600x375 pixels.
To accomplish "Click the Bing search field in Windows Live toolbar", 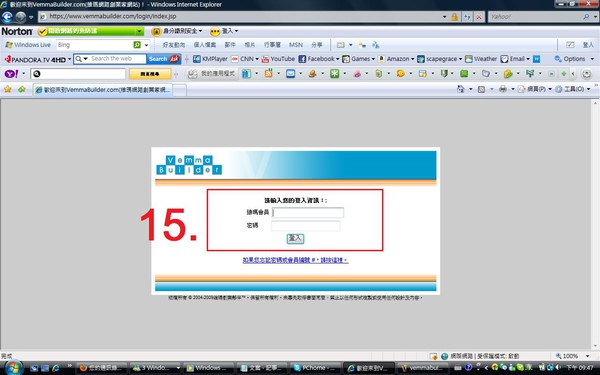I will [95, 45].
